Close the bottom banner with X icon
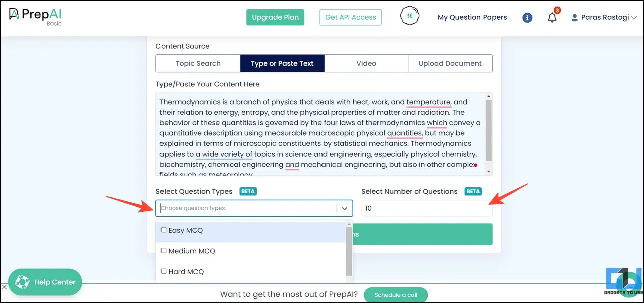This screenshot has width=644, height=303. 4,287
